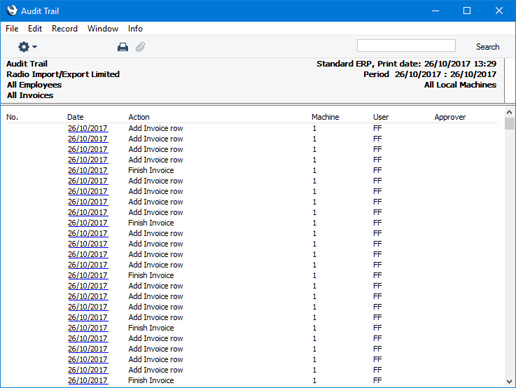Click the application logo in title bar
The image size is (516, 388).
[12, 10]
